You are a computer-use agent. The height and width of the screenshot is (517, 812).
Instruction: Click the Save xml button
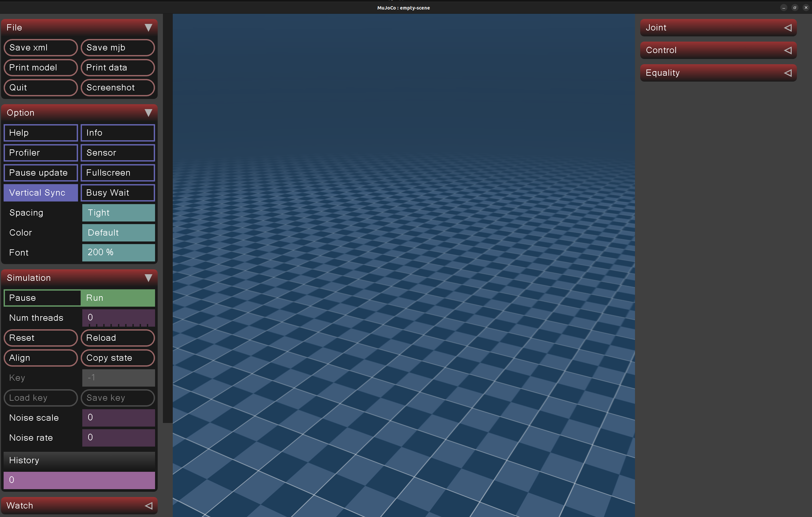(x=41, y=48)
